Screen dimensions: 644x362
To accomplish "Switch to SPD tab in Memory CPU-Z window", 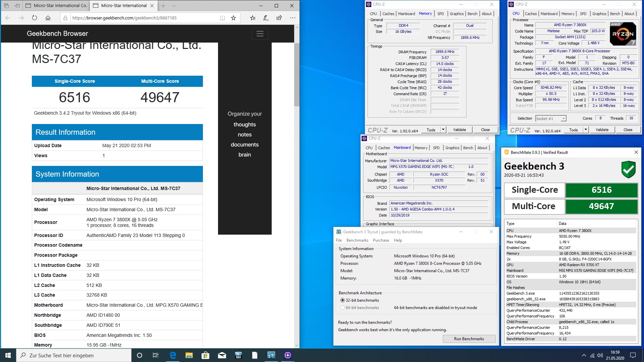I will 440,14.
